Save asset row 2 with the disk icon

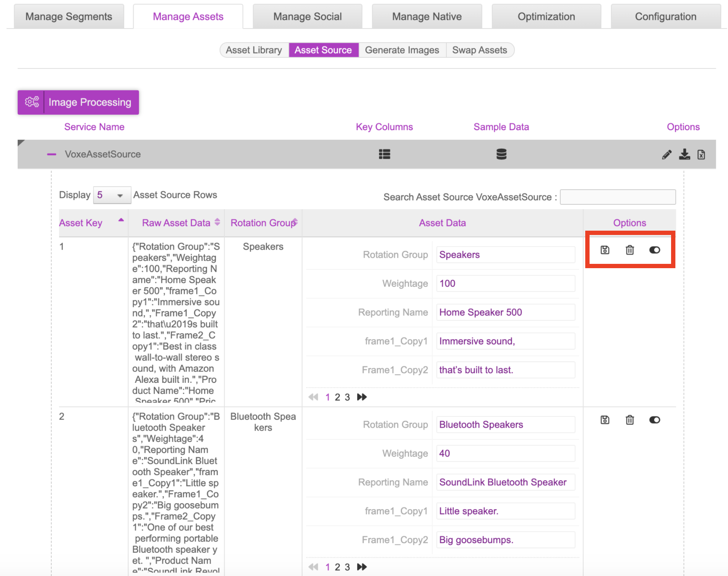pos(605,420)
